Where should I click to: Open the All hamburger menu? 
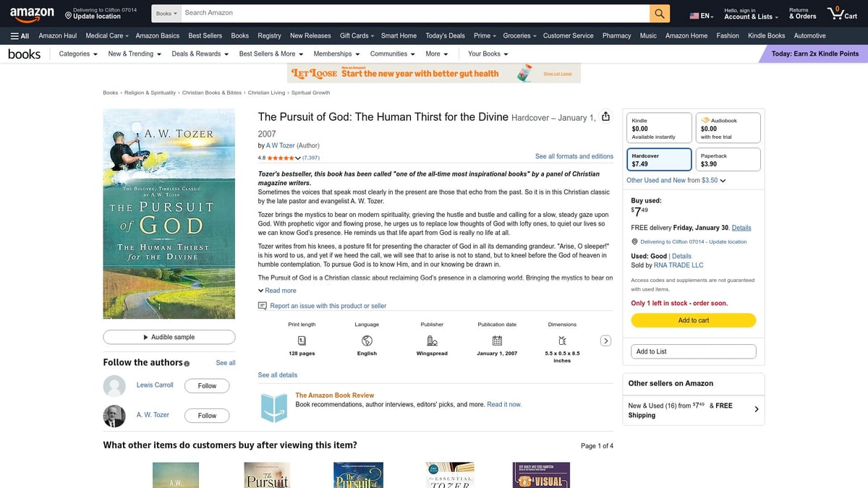click(x=19, y=35)
